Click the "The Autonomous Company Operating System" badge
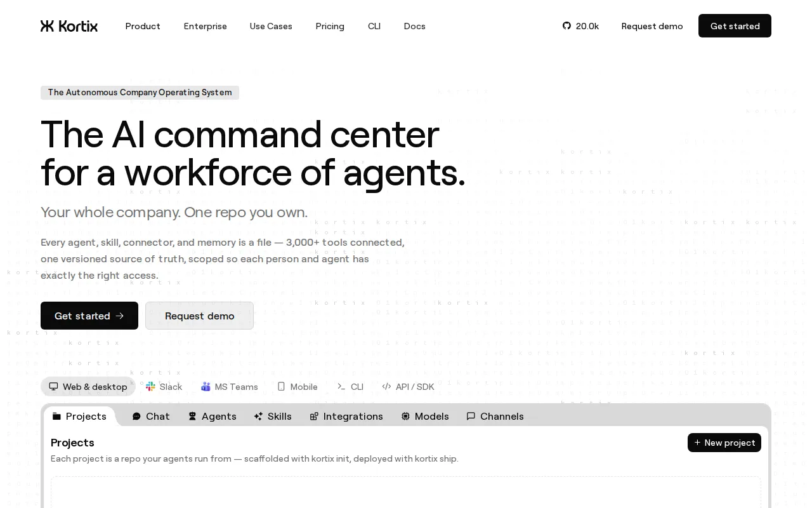812x508 pixels. pyautogui.click(x=140, y=93)
